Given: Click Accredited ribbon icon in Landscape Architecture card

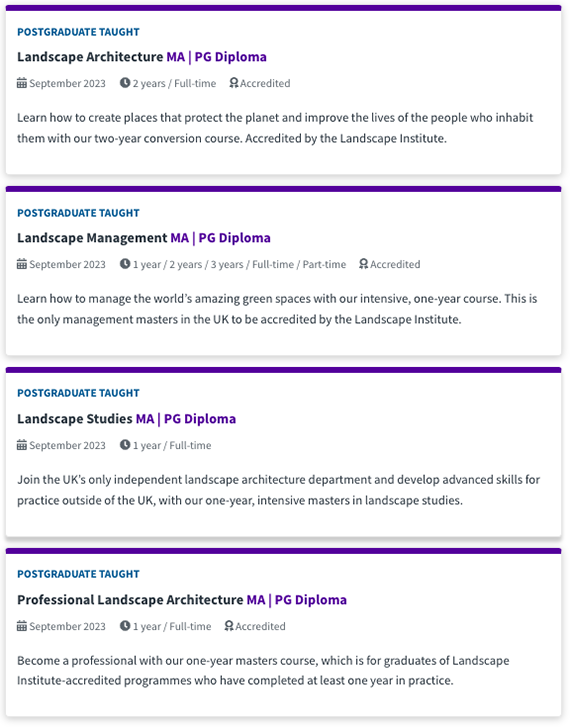Looking at the screenshot, I should (x=234, y=83).
